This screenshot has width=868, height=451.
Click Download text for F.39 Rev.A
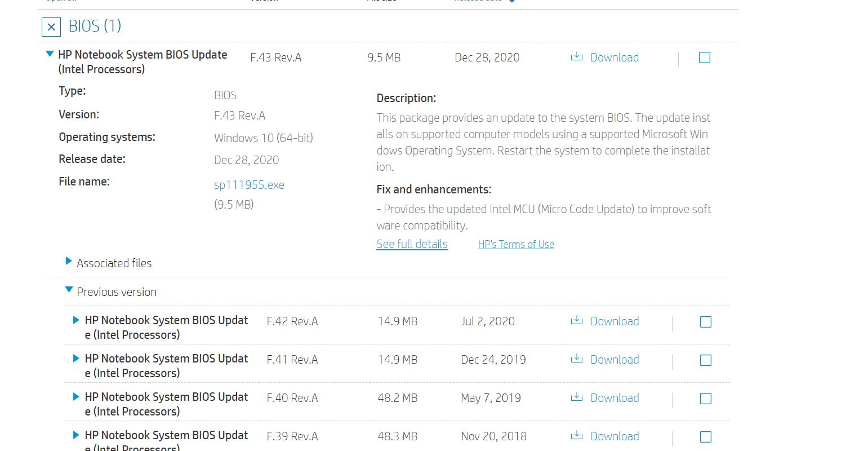coord(615,436)
